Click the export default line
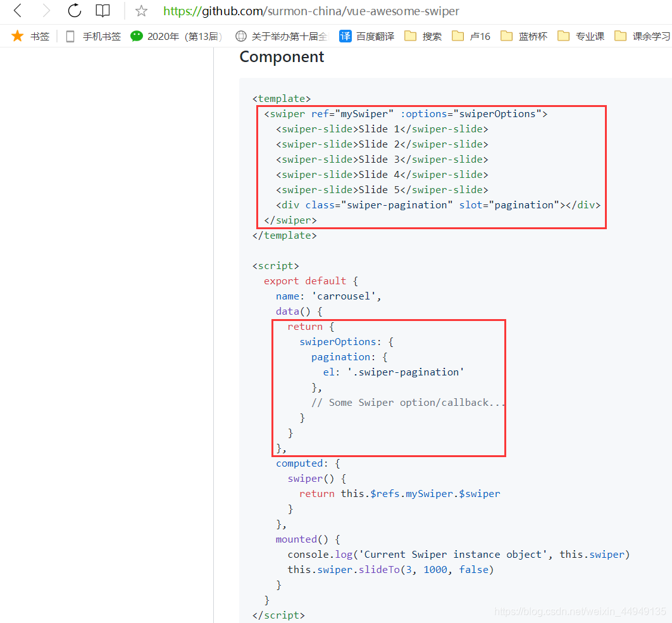This screenshot has width=672, height=623. tap(311, 281)
